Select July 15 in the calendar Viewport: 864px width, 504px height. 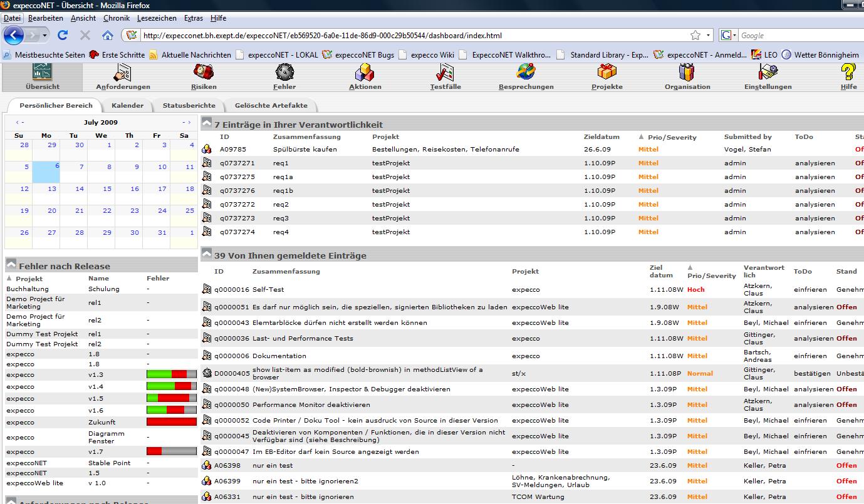click(x=107, y=188)
